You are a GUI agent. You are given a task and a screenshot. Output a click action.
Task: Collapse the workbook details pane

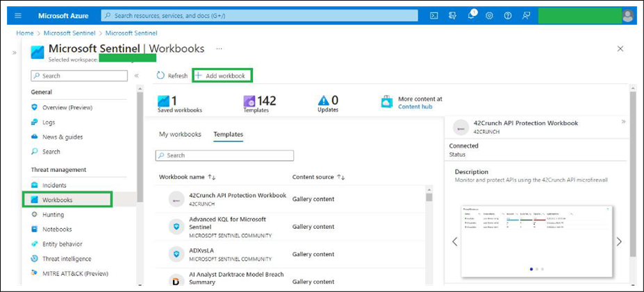[x=623, y=122]
